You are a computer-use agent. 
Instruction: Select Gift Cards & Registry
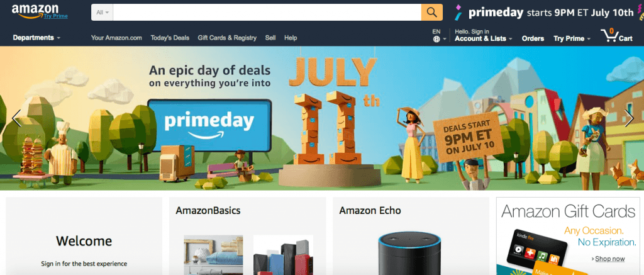(227, 38)
